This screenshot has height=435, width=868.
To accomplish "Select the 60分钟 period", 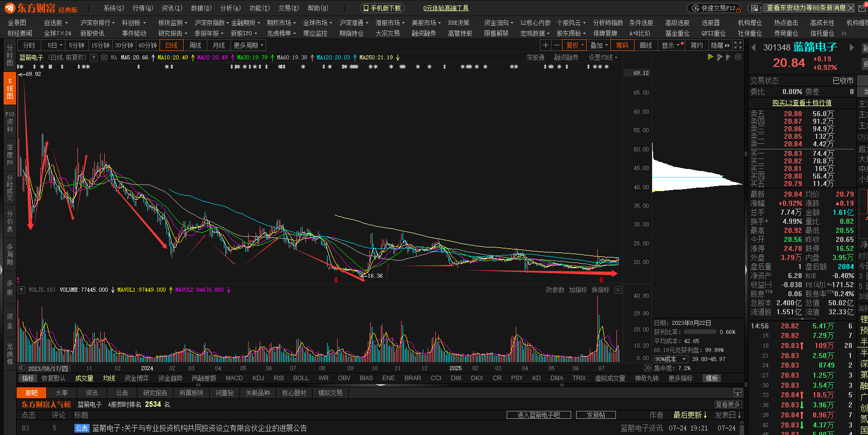I will pos(147,45).
